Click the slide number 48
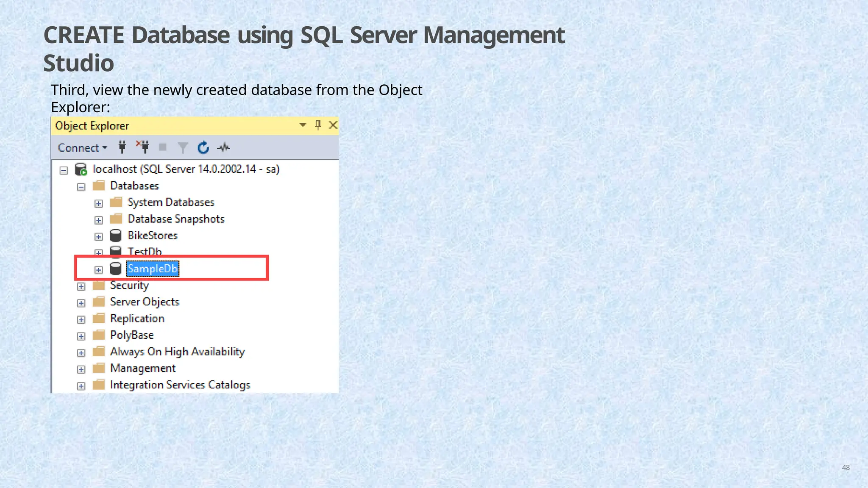 tap(846, 468)
